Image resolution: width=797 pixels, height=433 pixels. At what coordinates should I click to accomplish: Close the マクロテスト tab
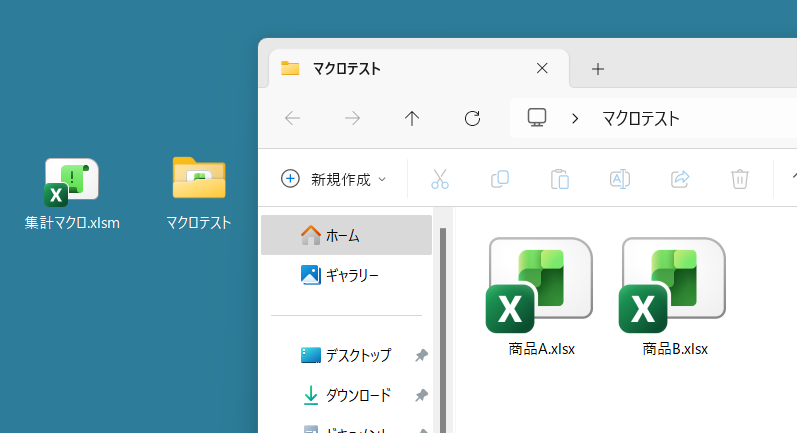[x=542, y=69]
